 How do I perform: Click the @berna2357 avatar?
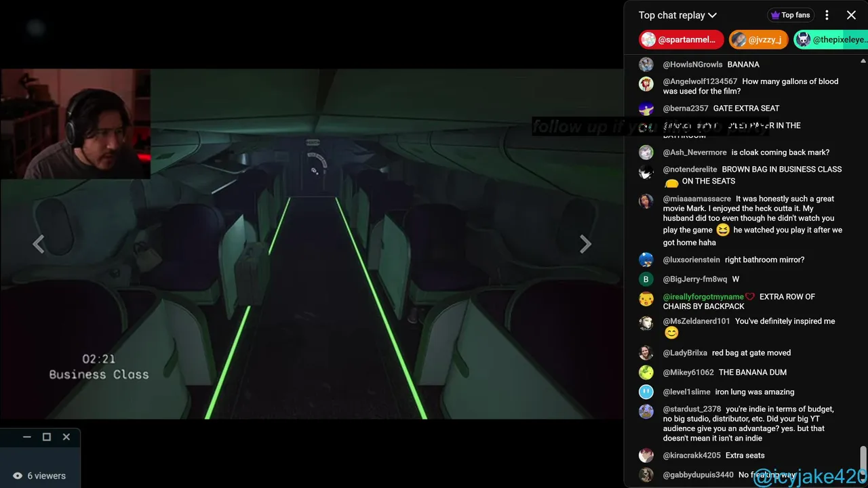point(646,108)
